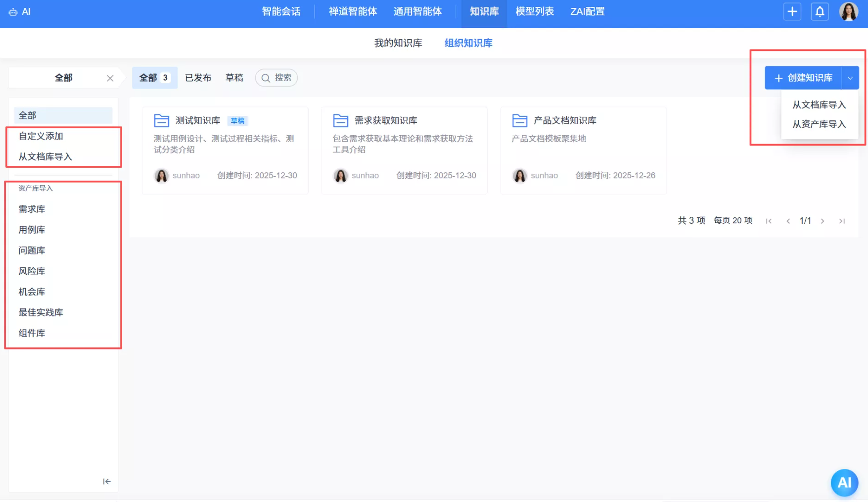Image resolution: width=868 pixels, height=502 pixels.
Task: Click the plus icon in the top bar
Action: pos(792,11)
